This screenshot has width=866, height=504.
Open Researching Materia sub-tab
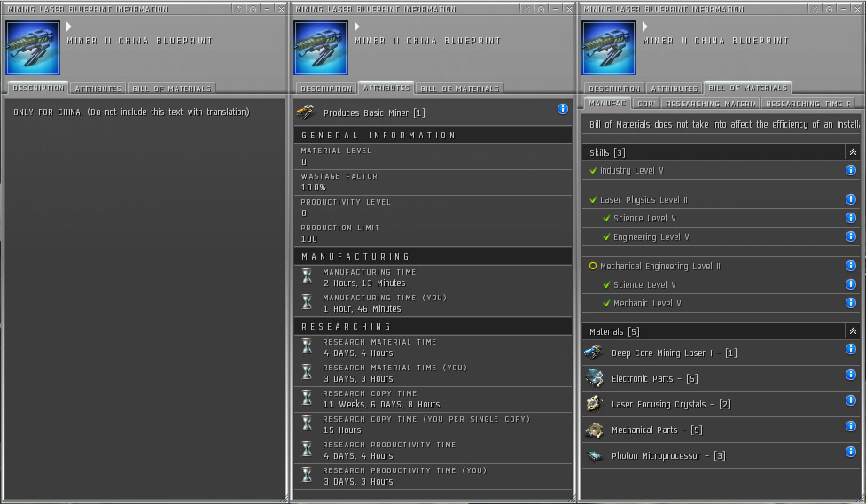[x=710, y=104]
